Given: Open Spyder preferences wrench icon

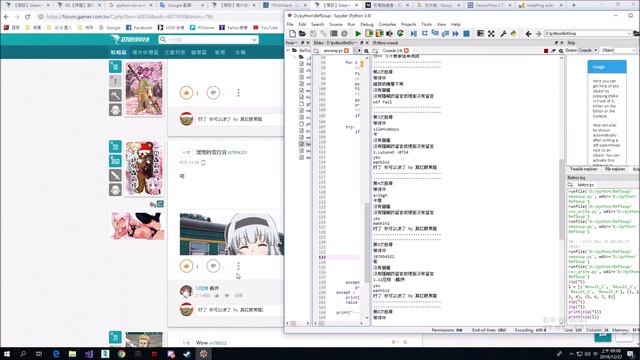Looking at the screenshot, I should (503, 34).
